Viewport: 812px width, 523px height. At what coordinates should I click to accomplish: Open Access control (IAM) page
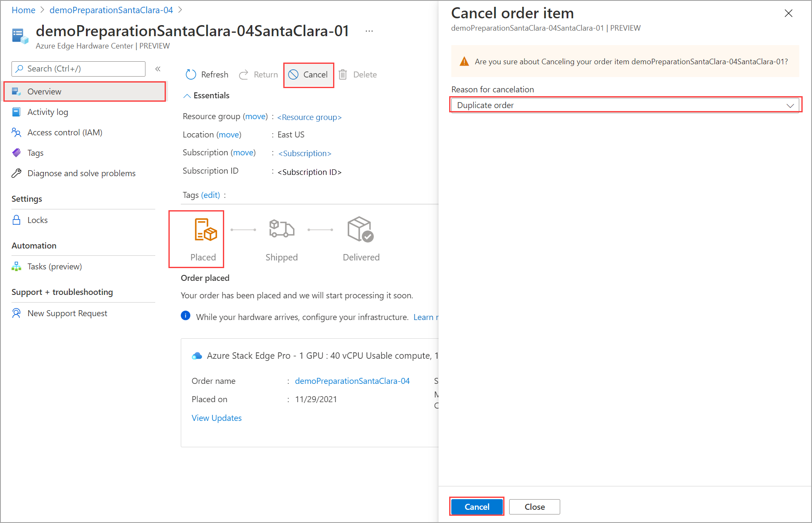[x=65, y=132]
